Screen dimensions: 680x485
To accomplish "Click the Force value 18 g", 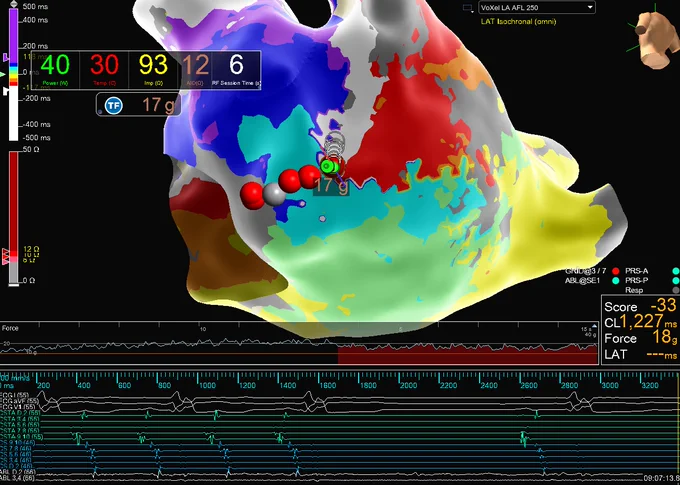I will point(664,337).
